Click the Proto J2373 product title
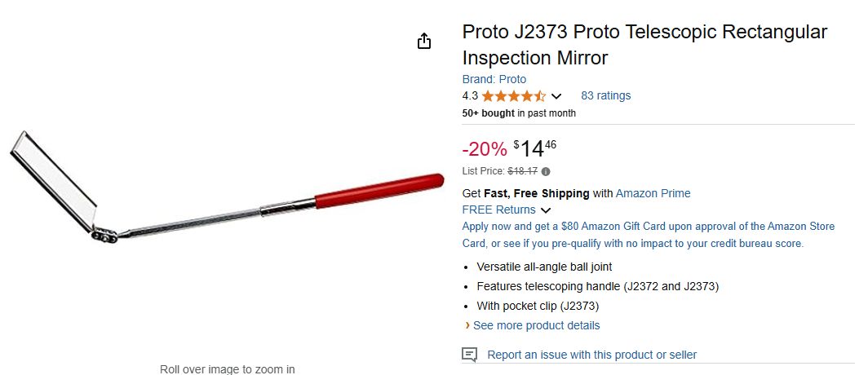Screen dimensions: 868x375 coord(644,45)
